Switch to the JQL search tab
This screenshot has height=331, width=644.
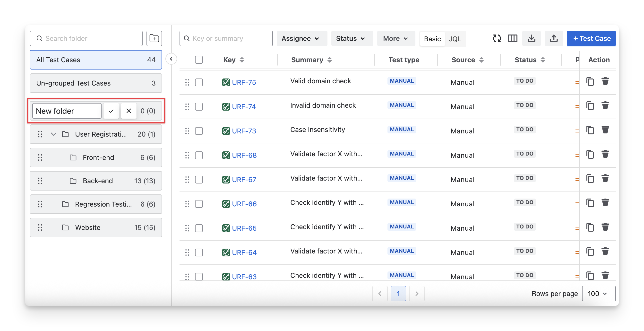pos(455,39)
